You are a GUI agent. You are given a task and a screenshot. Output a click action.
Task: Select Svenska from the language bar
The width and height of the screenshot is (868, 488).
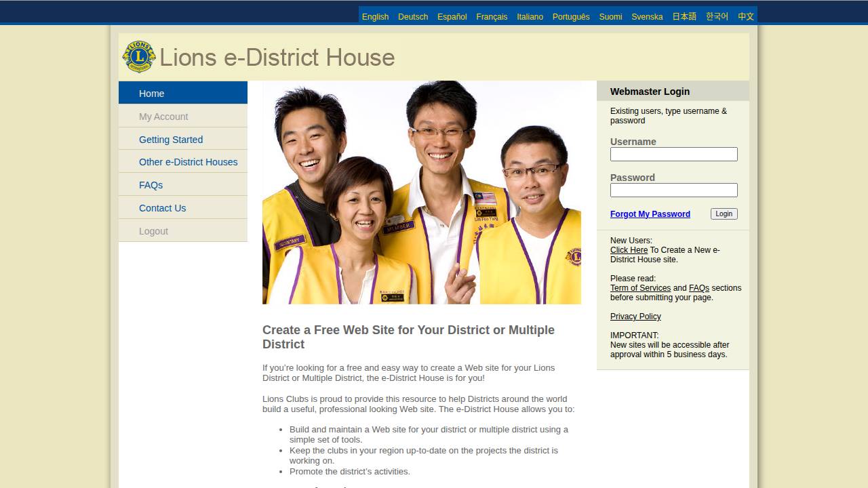click(x=647, y=16)
